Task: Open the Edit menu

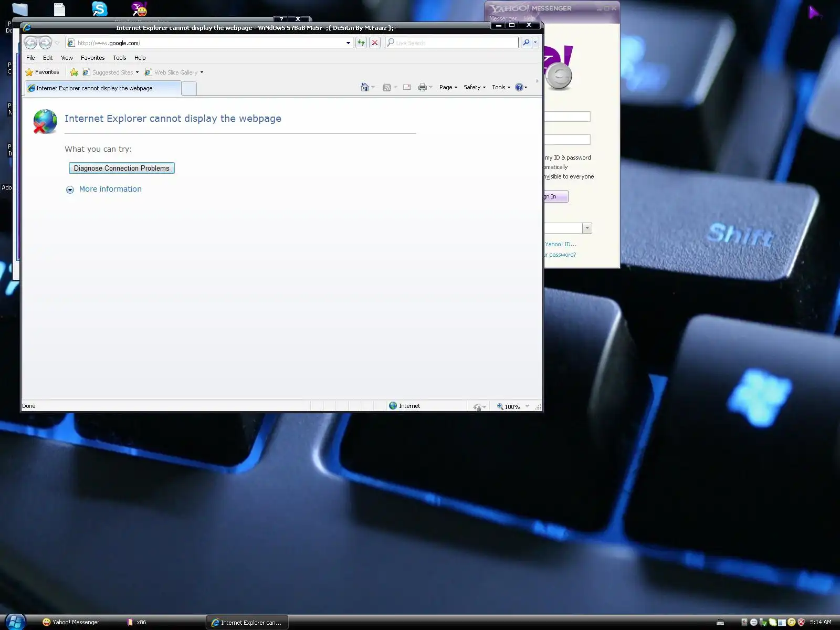Action: pyautogui.click(x=48, y=58)
